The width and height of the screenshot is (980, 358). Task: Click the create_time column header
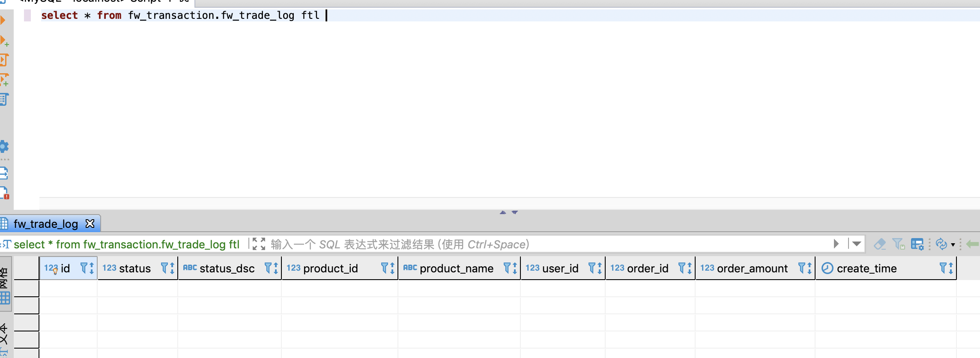coord(866,268)
